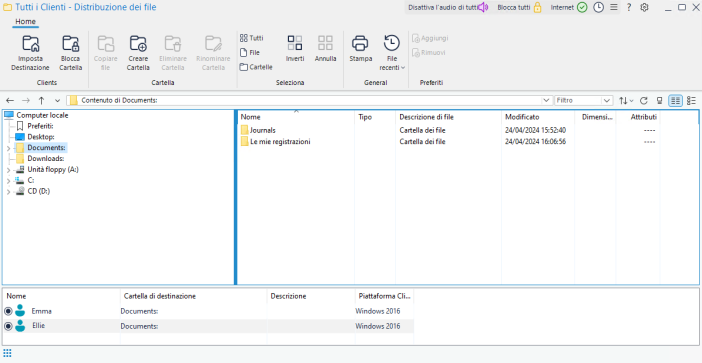Select Downloads in the folder tree
The width and height of the screenshot is (702, 363).
pyautogui.click(x=46, y=158)
